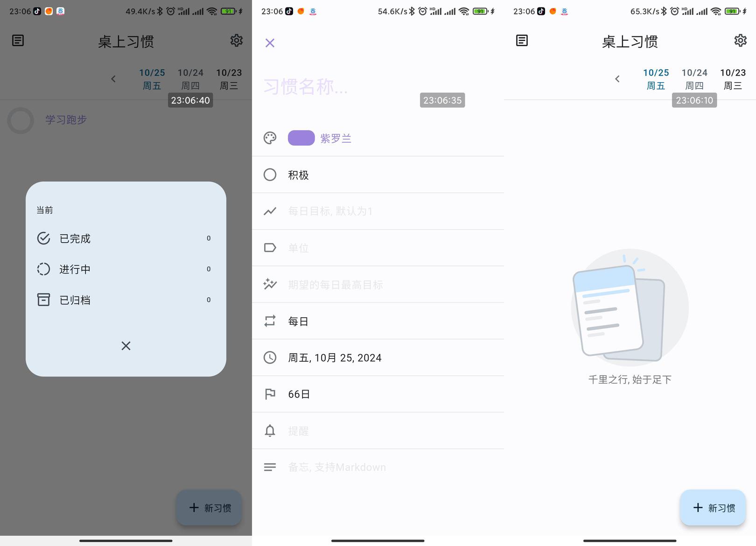Screen dimensions: 756x546
Task: Close the new habit form with the purple X
Action: (x=270, y=43)
